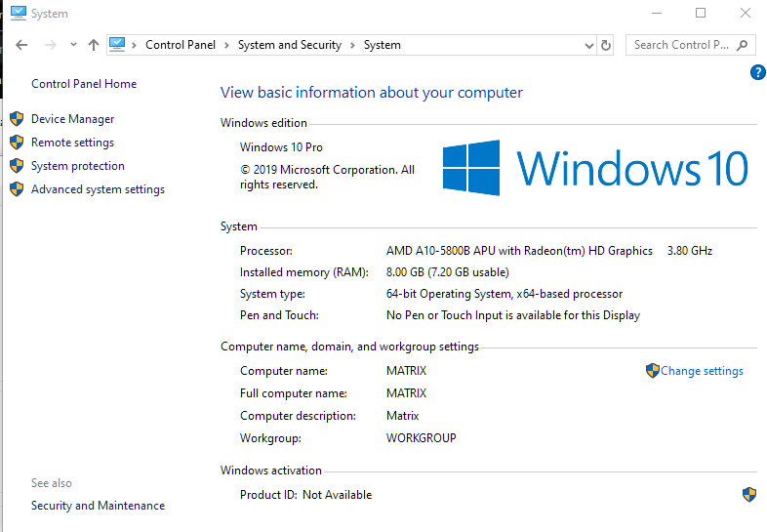Click the 'Installed memory (RAM):' label

coord(304,272)
